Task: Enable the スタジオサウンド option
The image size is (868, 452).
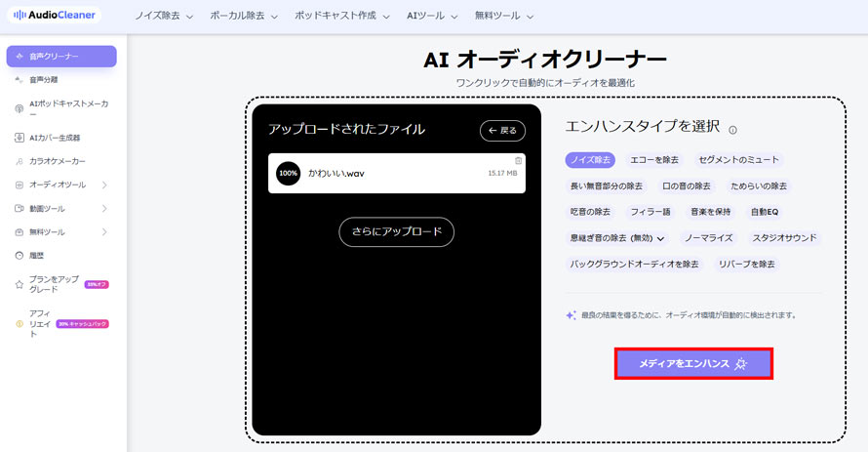Action: pos(784,237)
